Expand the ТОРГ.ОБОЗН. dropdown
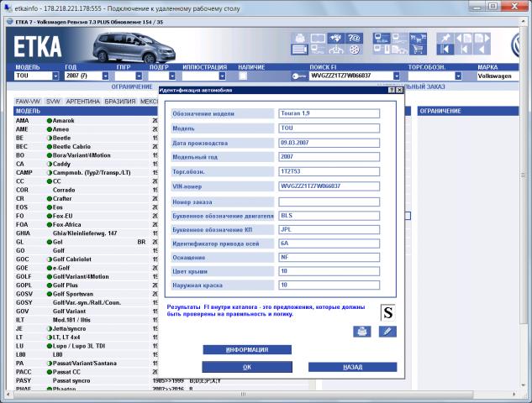Screen dimensions: 532x403 click(x=458, y=76)
